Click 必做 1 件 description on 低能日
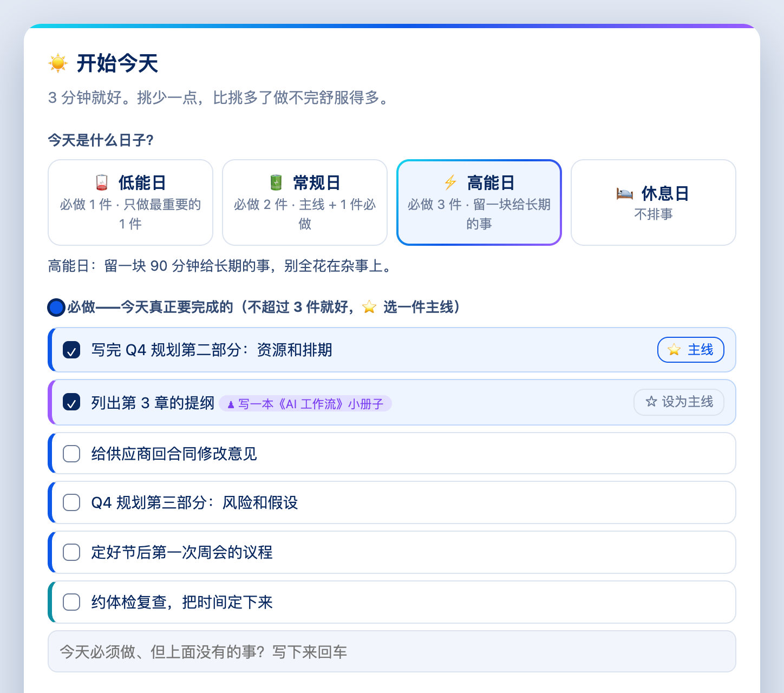This screenshot has width=784, height=693. click(x=130, y=214)
